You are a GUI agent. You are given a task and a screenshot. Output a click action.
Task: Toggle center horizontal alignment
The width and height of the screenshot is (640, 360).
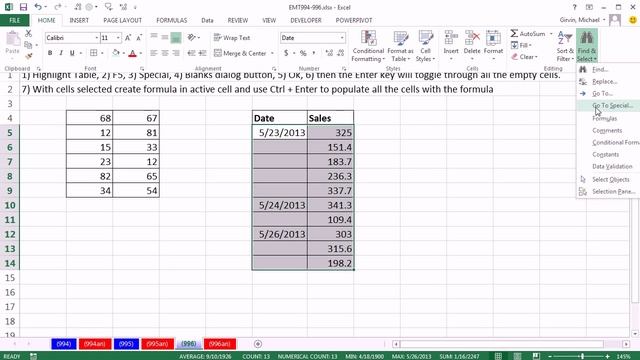165,53
